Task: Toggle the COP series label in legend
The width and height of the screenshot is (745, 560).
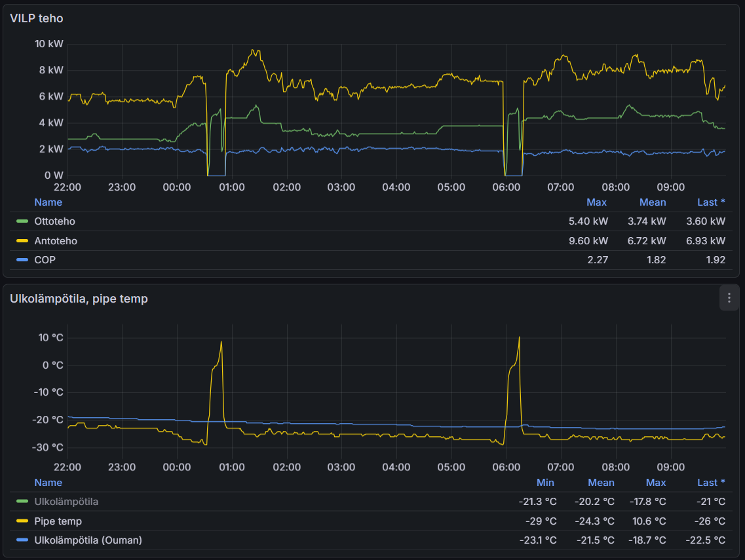Action: (x=45, y=260)
